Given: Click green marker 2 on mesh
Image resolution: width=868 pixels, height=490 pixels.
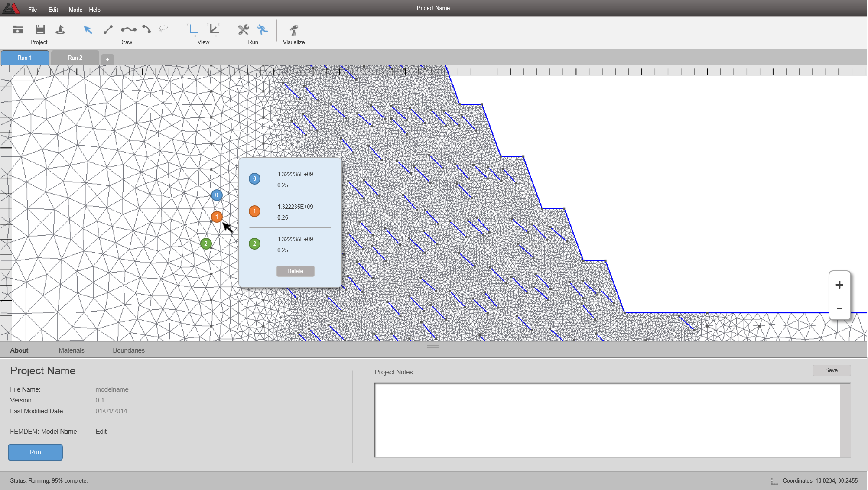Looking at the screenshot, I should click(x=206, y=243).
